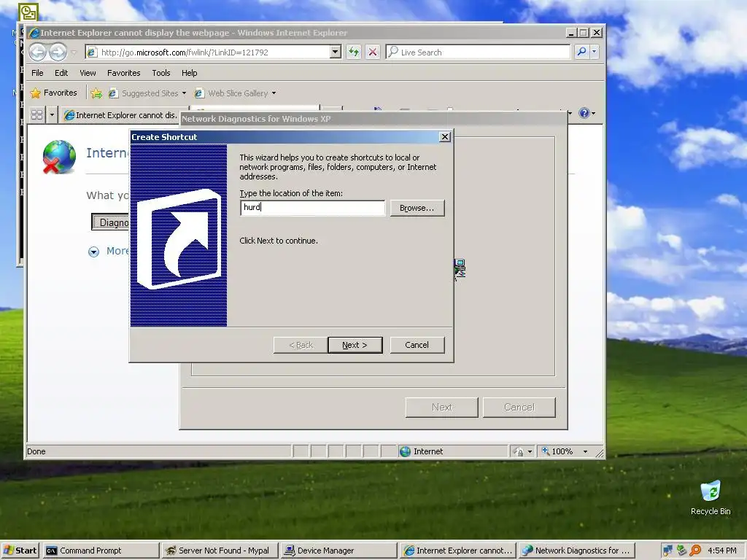Click the 'Done' status bar text
The image size is (747, 560).
(36, 451)
